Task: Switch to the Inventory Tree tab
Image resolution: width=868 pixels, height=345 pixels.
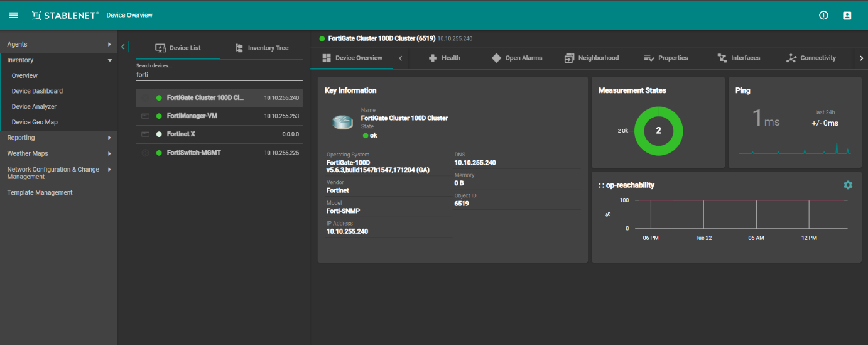Action: click(261, 48)
